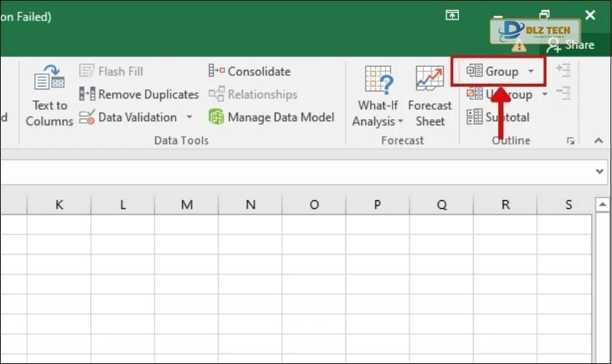Click the Share button
Screen dimensions: 612x364
coord(571,45)
